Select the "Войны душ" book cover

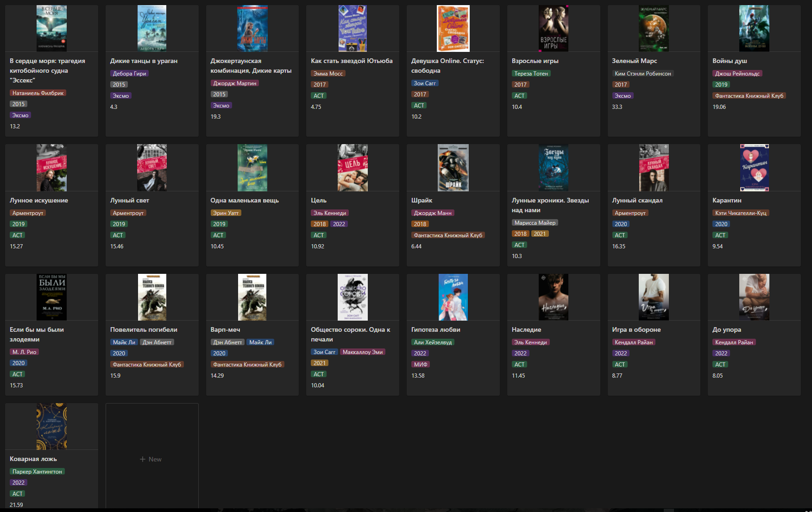coord(754,28)
